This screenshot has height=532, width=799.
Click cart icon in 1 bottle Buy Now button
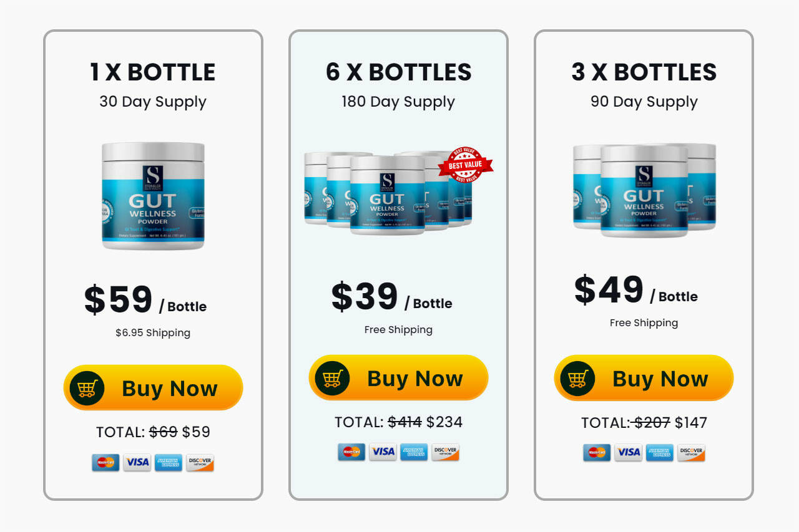point(87,388)
